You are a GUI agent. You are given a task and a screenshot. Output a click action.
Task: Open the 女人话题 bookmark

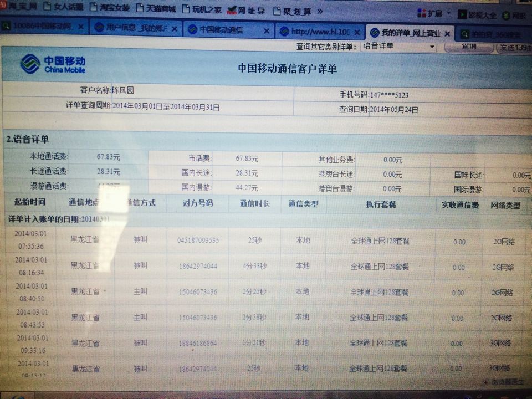63,7
